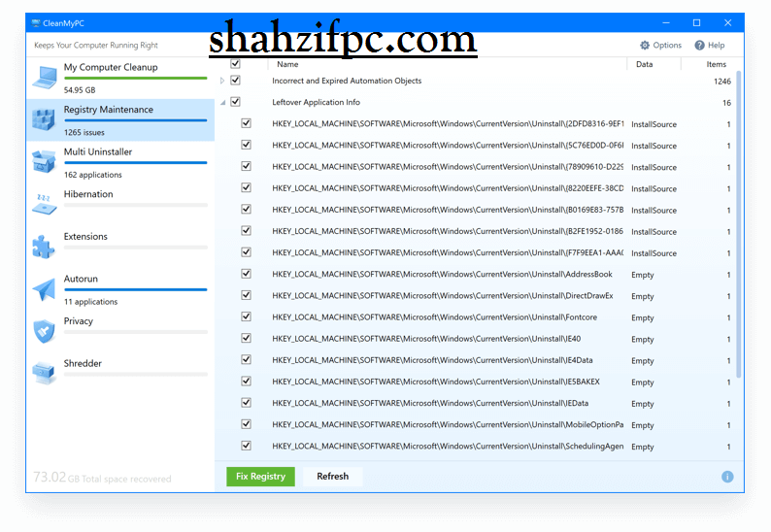
Task: Open the Options menu
Action: 660,46
